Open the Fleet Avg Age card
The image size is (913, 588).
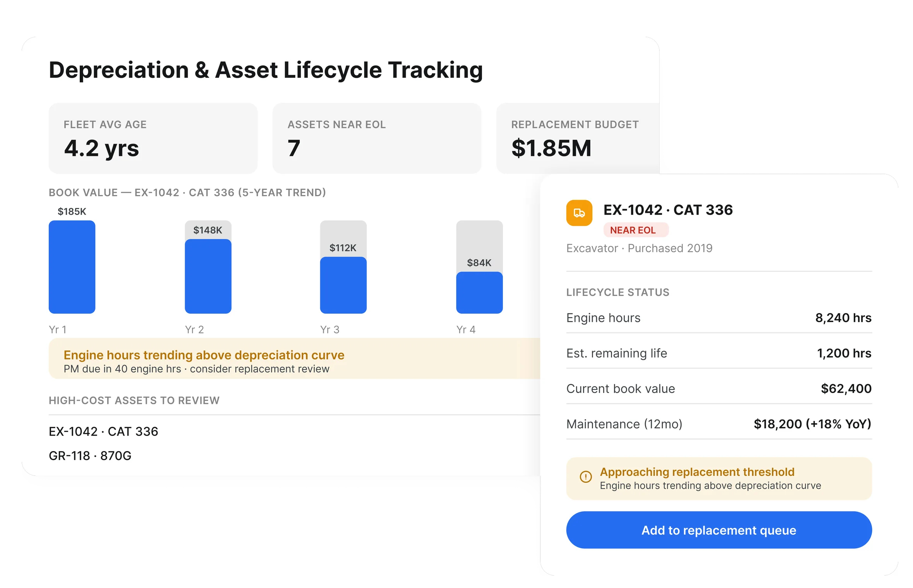[153, 138]
